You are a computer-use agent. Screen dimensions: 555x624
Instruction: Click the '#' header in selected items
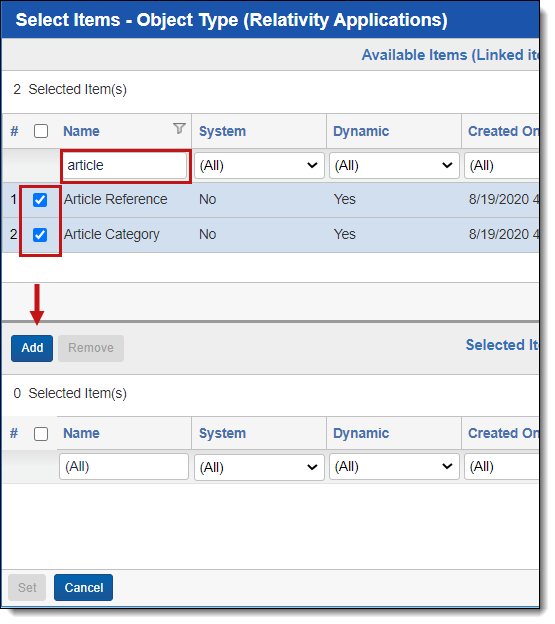[x=14, y=433]
